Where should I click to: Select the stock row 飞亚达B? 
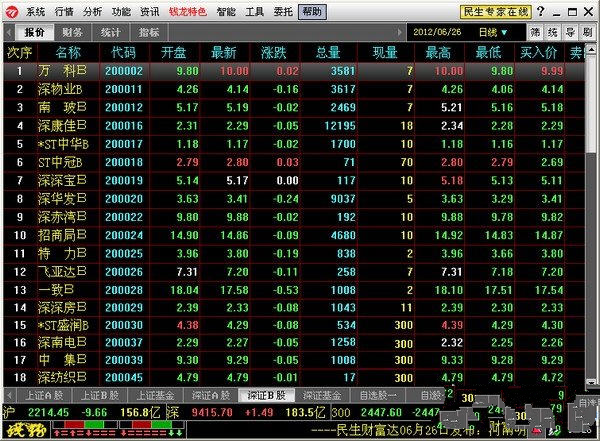pos(294,272)
